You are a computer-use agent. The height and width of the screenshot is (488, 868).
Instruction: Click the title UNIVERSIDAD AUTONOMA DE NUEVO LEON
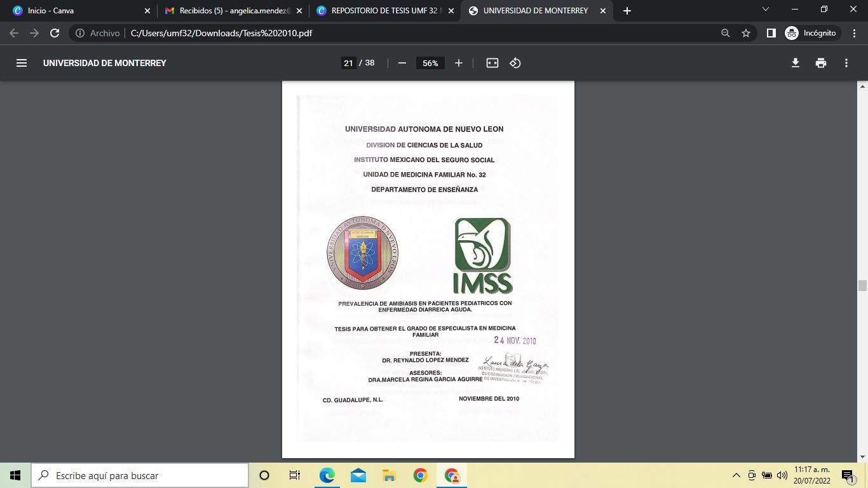(424, 129)
